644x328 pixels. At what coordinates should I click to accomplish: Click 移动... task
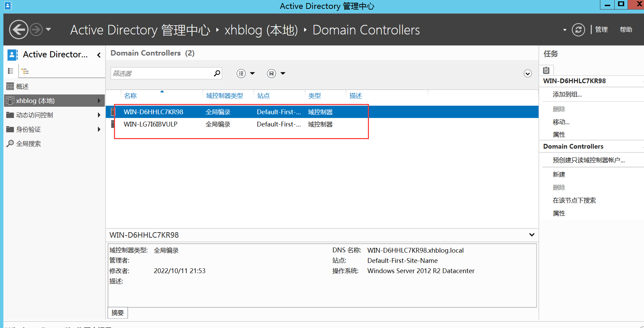click(x=561, y=122)
